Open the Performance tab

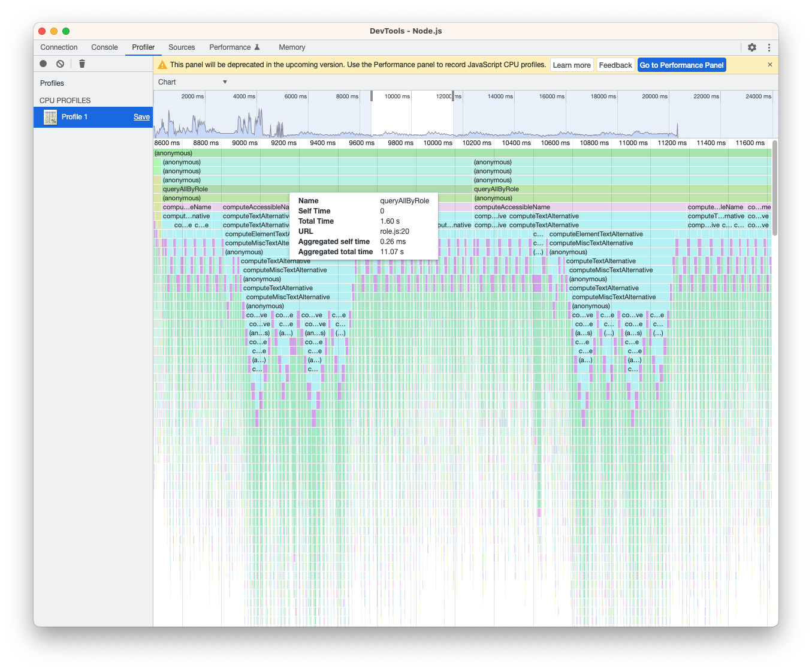pos(234,47)
